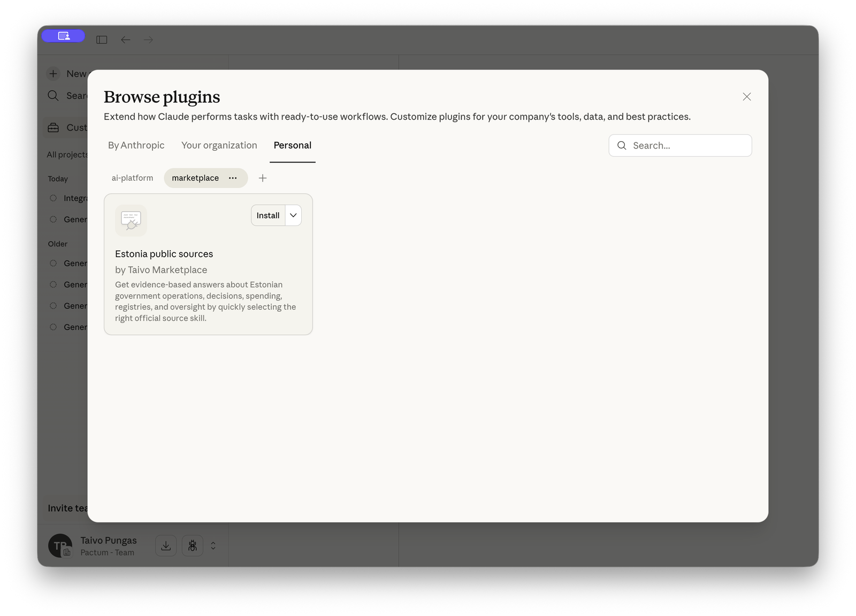Screen dimensions: 856x616
Task: Switch to the By Anthropic tab
Action: [x=136, y=145]
